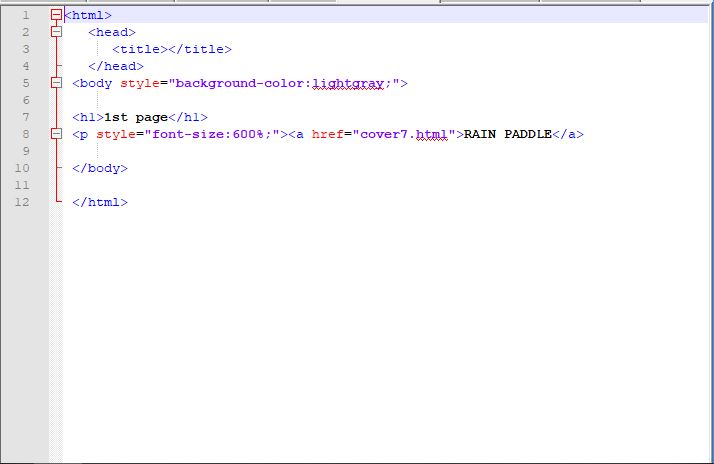Click the RAIN PADDLE anchor text
Image resolution: width=714 pixels, height=464 pixels.
point(508,134)
